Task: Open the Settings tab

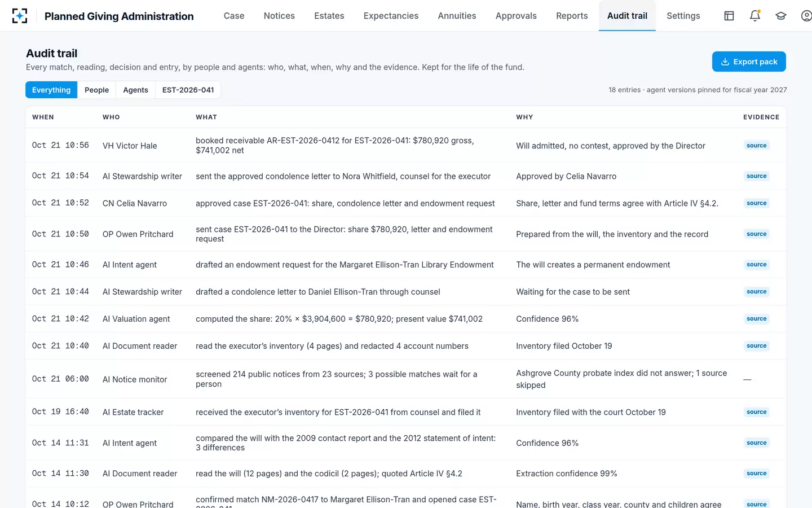Action: (x=683, y=16)
